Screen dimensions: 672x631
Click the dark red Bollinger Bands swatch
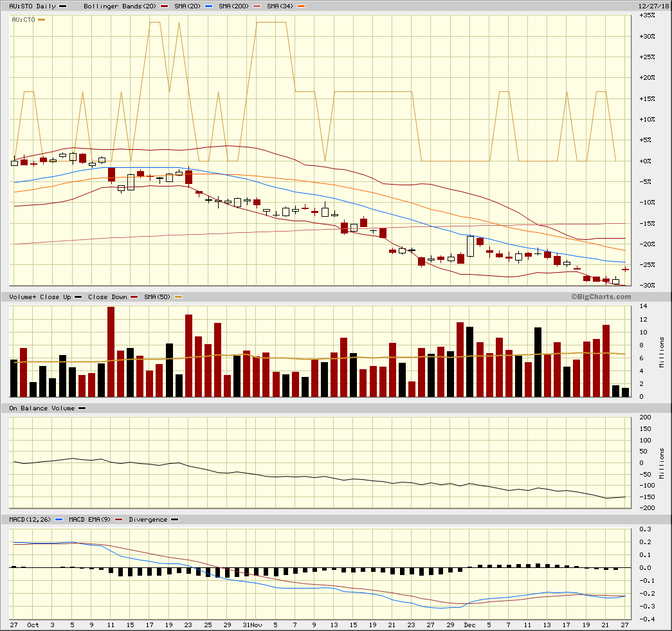coord(164,6)
